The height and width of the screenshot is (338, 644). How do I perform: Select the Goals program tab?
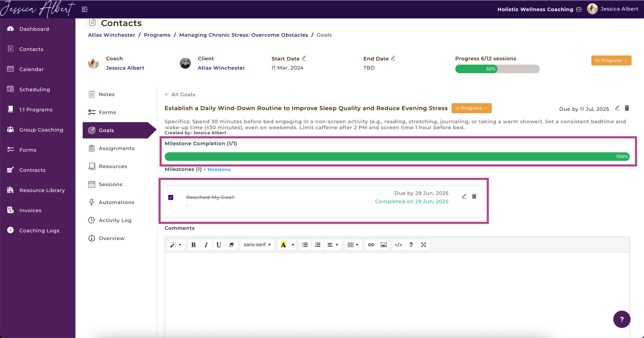tap(120, 130)
